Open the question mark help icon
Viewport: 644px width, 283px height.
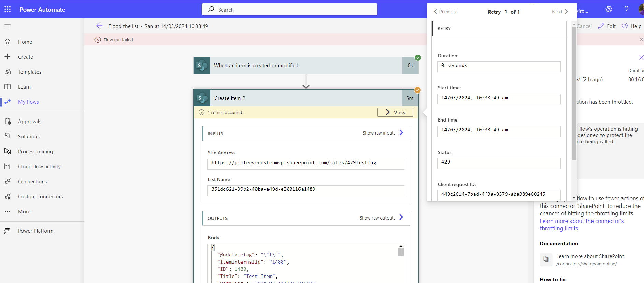point(626,9)
